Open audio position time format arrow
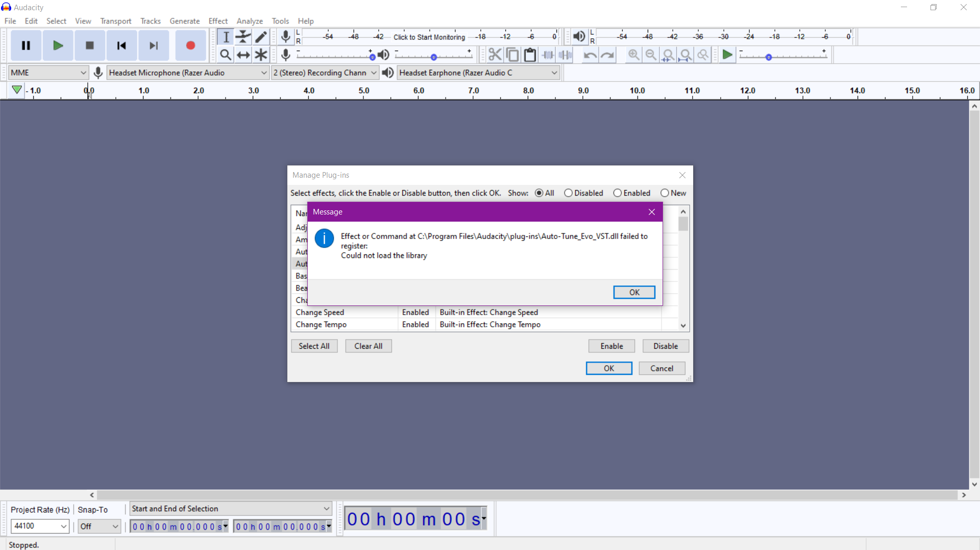Image resolution: width=980 pixels, height=550 pixels. pos(484,519)
